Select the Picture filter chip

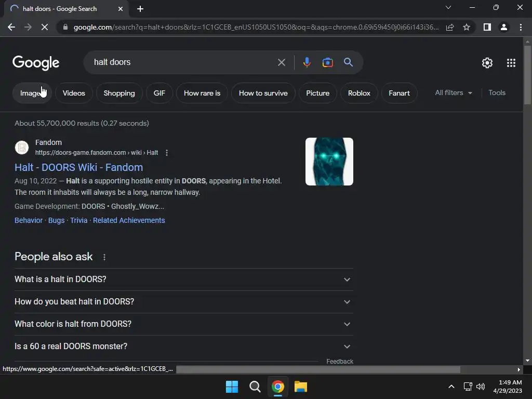(317, 93)
